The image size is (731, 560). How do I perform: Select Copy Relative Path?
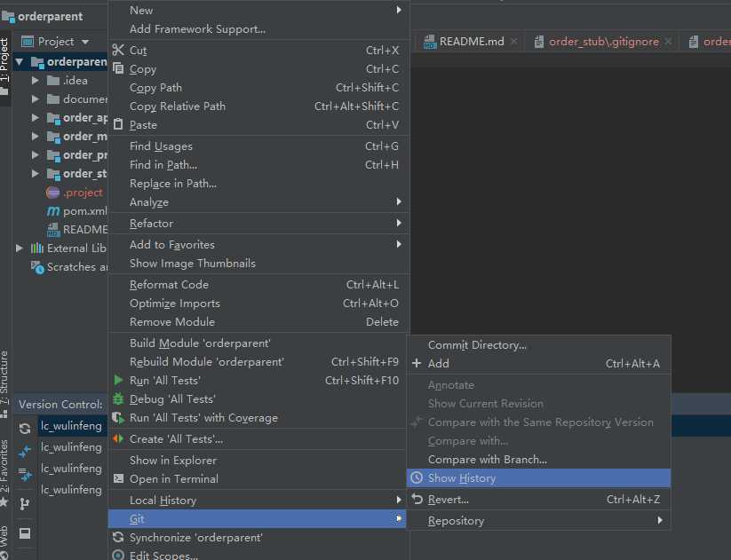coord(258,106)
